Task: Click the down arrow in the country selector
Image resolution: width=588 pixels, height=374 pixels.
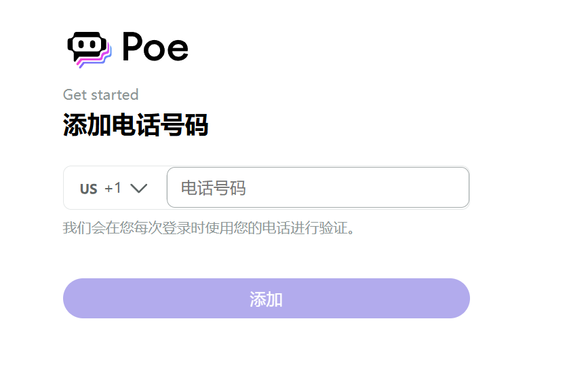Action: click(139, 188)
